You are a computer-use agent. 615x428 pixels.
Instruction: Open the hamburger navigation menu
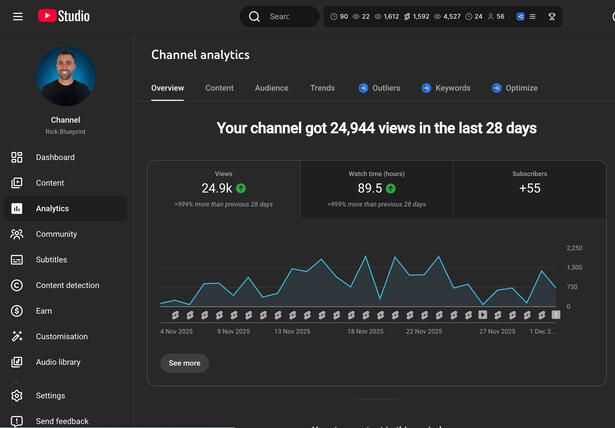[x=17, y=17]
